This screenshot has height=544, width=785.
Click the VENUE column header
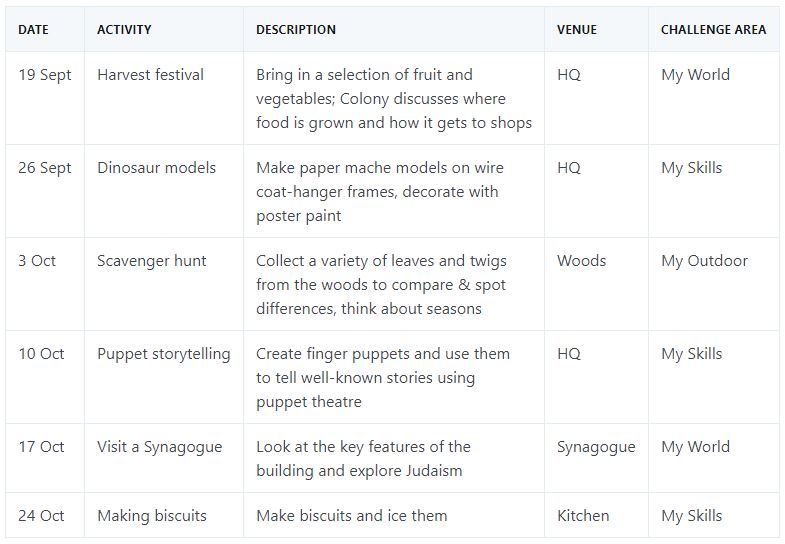tap(577, 30)
